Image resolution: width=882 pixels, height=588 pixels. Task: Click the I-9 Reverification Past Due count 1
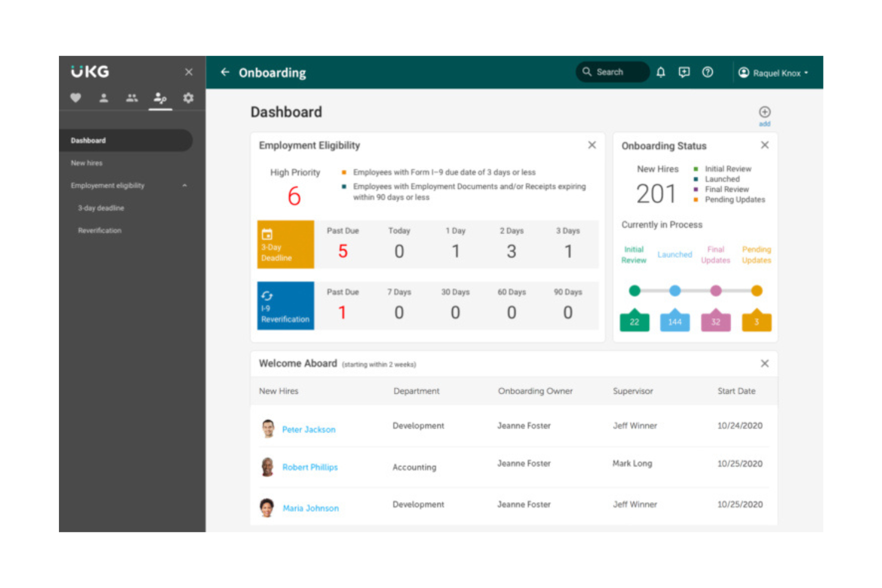342,313
